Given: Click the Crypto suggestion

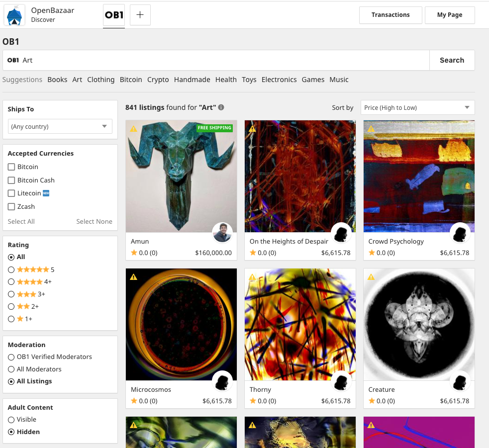Looking at the screenshot, I should pyautogui.click(x=158, y=80).
